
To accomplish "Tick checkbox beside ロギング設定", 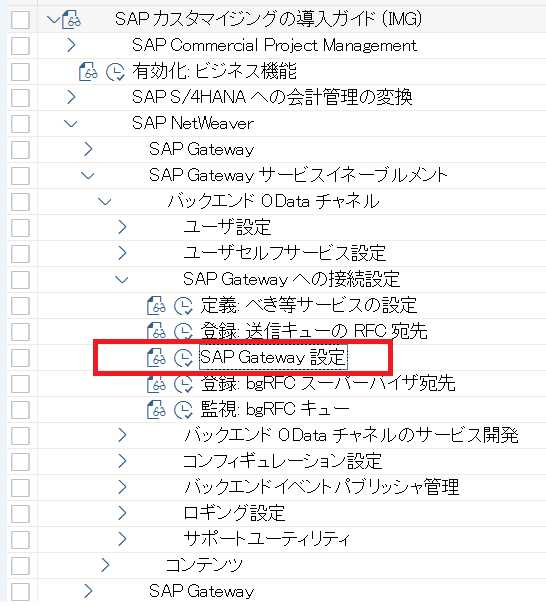I will click(20, 514).
